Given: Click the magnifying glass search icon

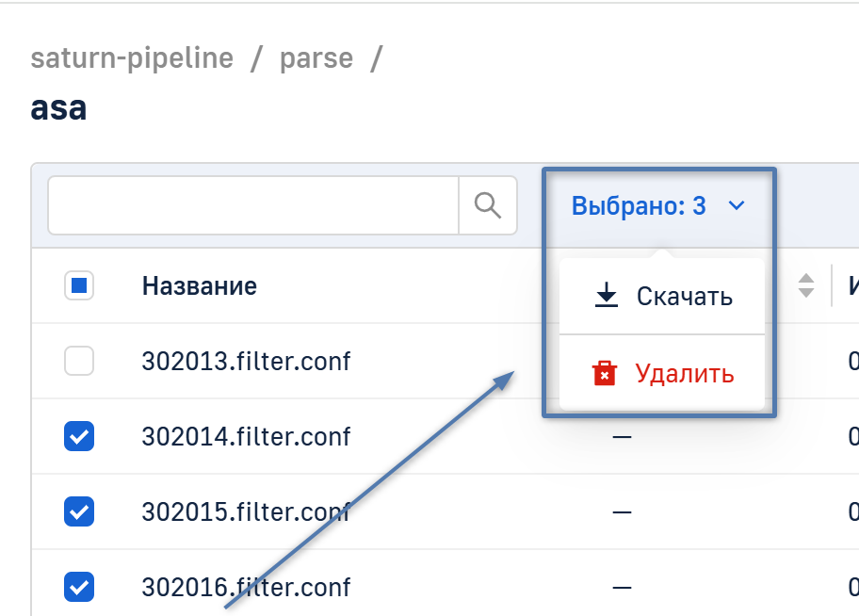Looking at the screenshot, I should [487, 205].
